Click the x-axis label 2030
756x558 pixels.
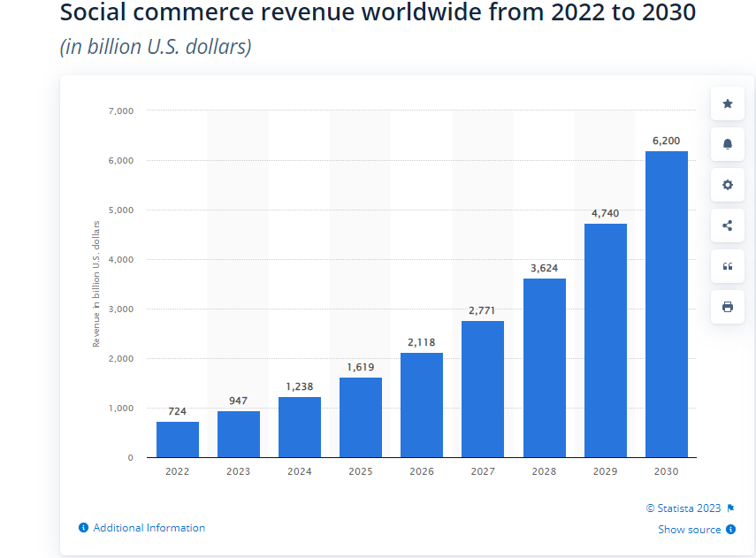point(667,471)
